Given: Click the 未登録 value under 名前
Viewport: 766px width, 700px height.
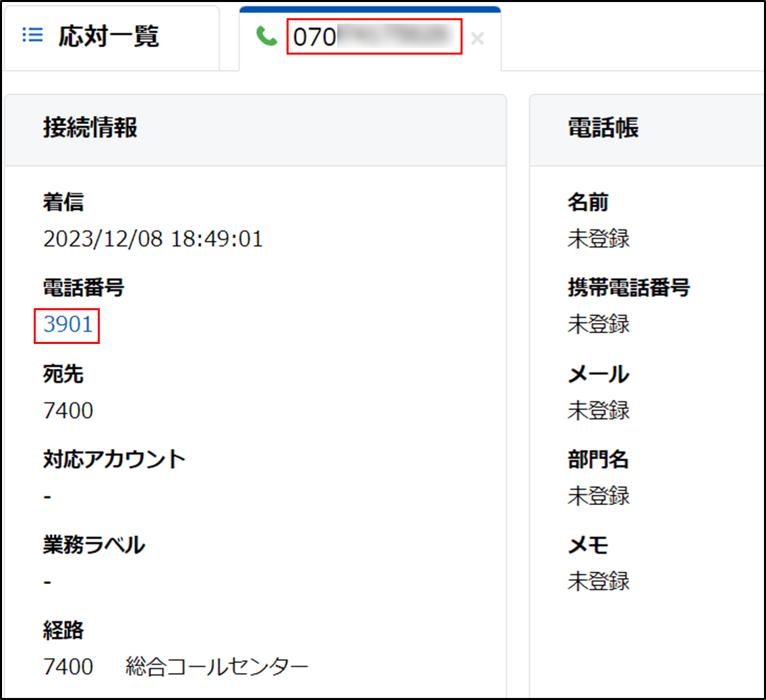Looking at the screenshot, I should tap(599, 239).
